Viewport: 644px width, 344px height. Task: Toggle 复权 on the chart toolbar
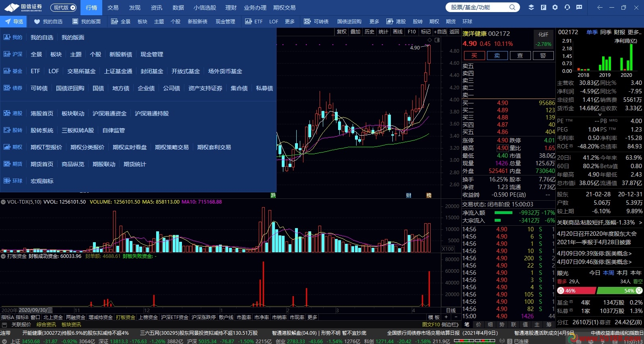point(342,31)
